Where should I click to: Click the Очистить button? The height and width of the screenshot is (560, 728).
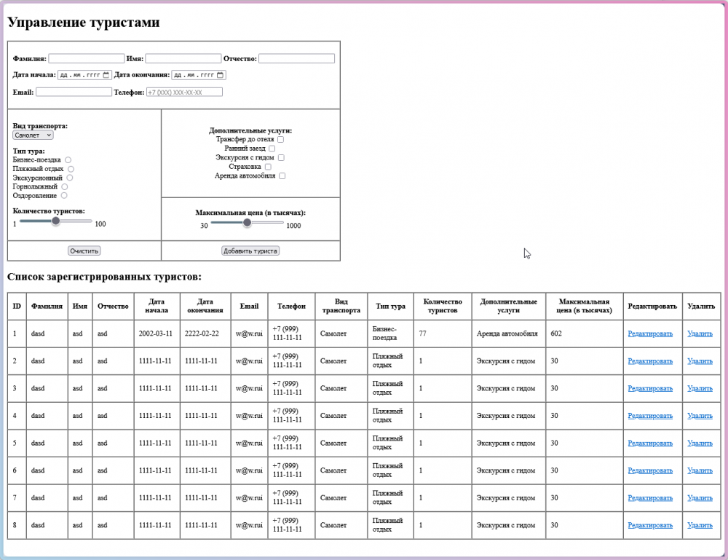[x=84, y=251]
